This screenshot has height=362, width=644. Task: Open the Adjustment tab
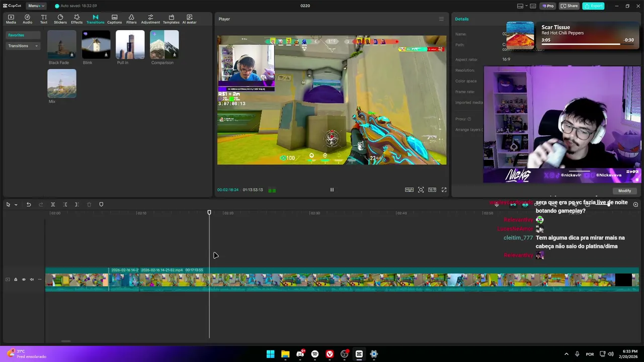coord(150,19)
